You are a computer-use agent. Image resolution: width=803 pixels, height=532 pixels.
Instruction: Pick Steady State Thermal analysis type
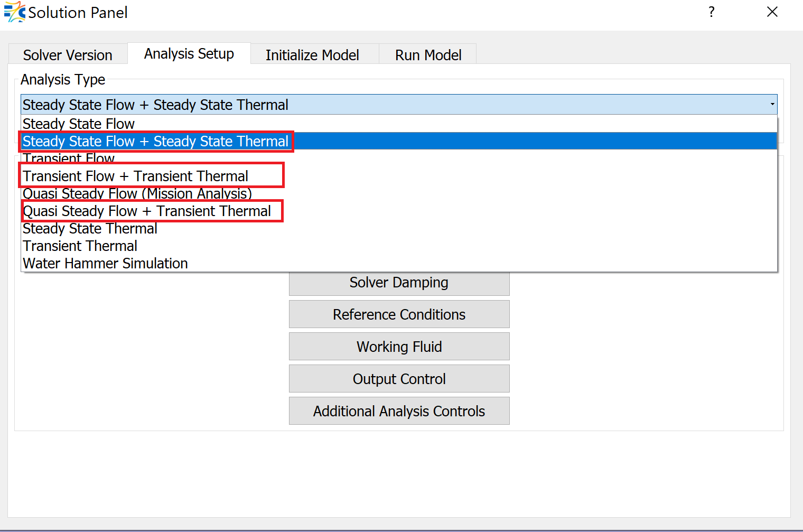click(x=90, y=229)
